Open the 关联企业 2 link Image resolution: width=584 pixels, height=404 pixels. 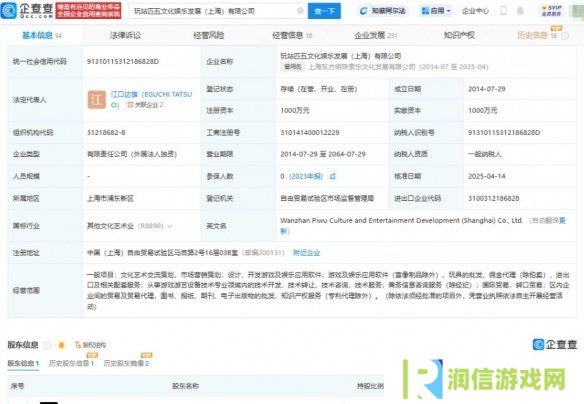[x=146, y=105]
